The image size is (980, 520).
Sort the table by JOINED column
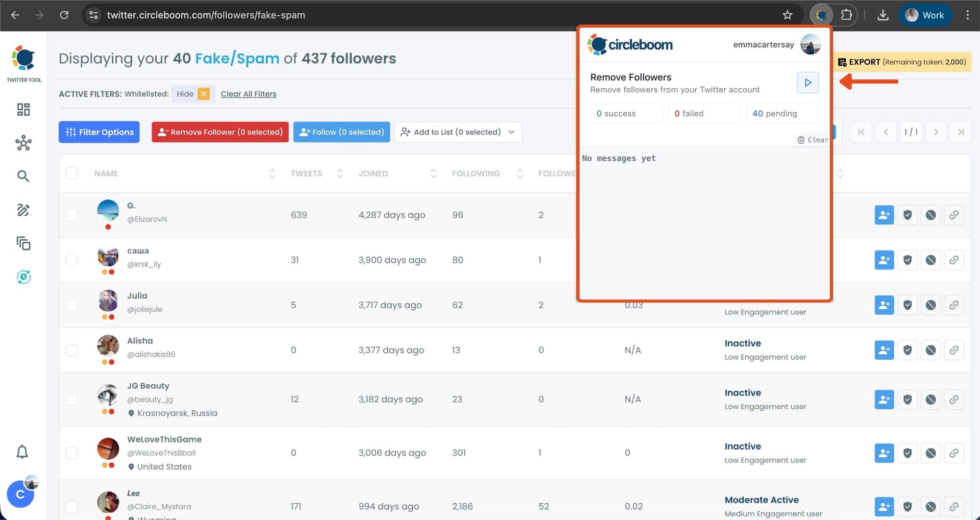click(433, 173)
